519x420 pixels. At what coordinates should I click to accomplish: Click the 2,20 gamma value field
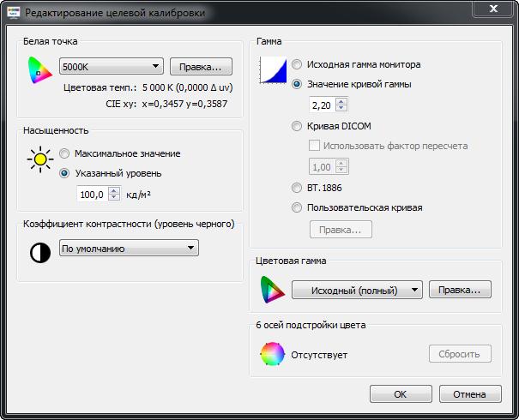click(x=322, y=105)
